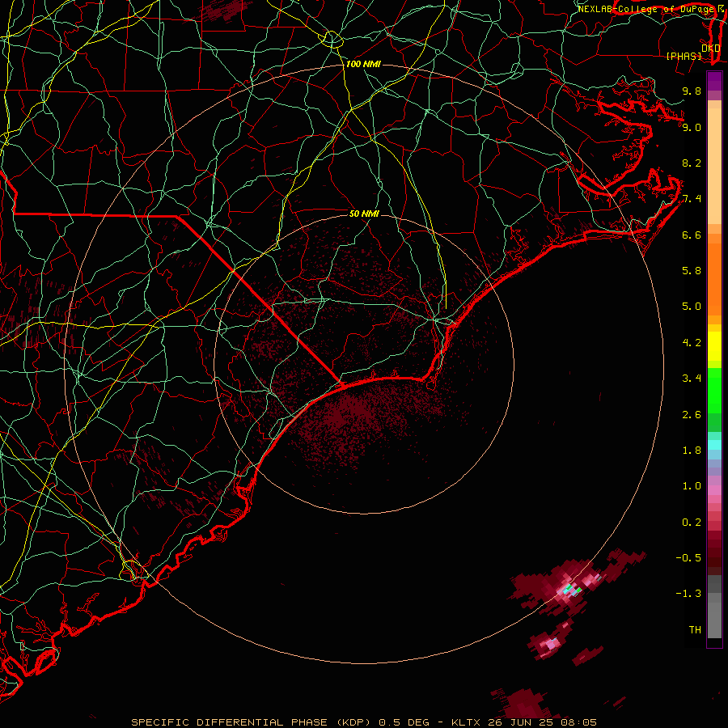728x728 pixels.
Task: Click the 8.2 scale value
Action: click(692, 163)
